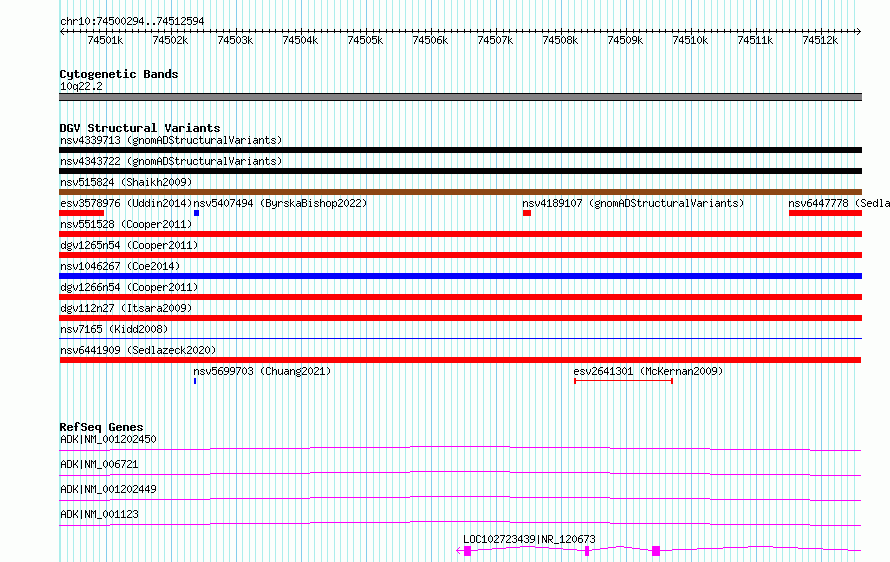Click ruler position 74510k
Image resolution: width=890 pixels, height=562 pixels.
[690, 40]
